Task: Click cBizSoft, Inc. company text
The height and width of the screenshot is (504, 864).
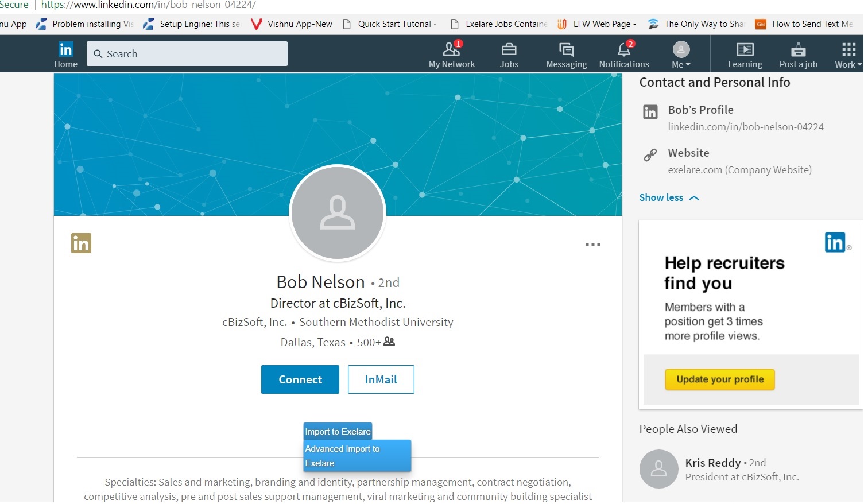Action: click(254, 322)
